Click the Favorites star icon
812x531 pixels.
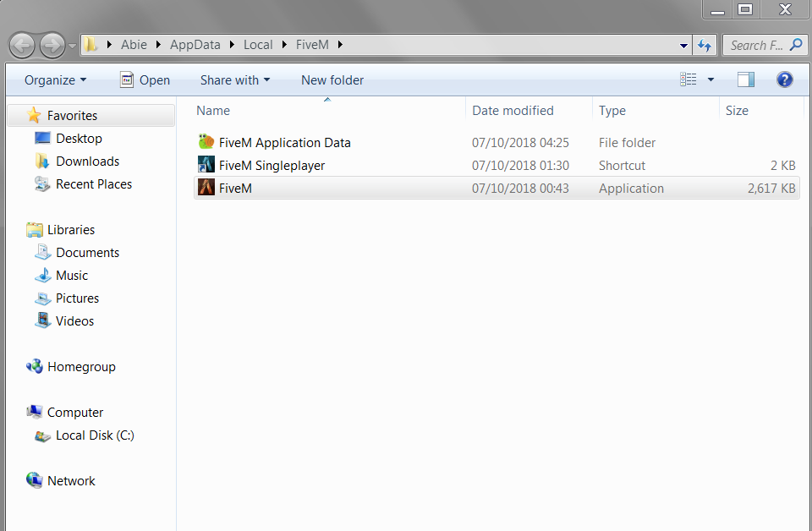[34, 115]
